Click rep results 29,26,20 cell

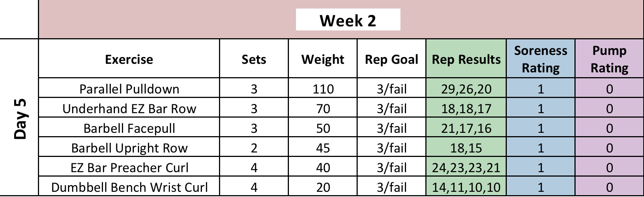click(466, 89)
